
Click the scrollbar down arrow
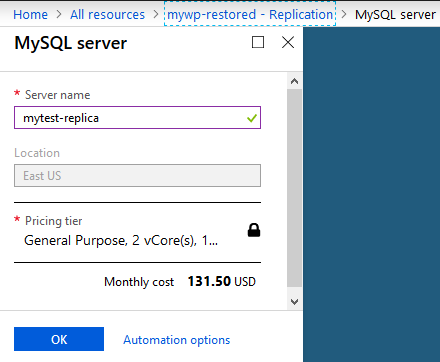(x=294, y=302)
